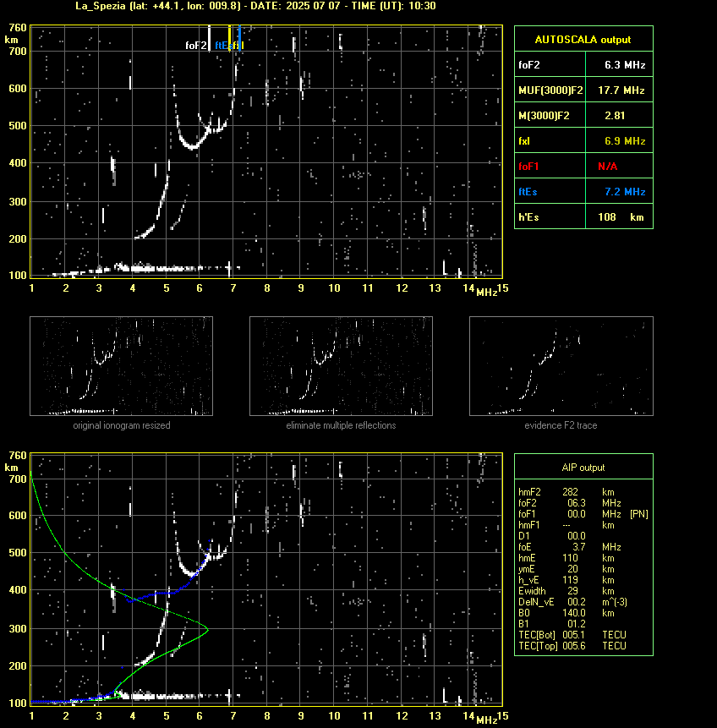Click the green electron density profile peak

206,630
